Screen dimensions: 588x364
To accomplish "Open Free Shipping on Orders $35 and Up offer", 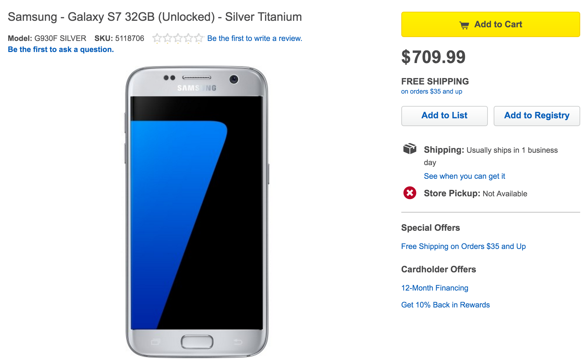I will click(463, 246).
